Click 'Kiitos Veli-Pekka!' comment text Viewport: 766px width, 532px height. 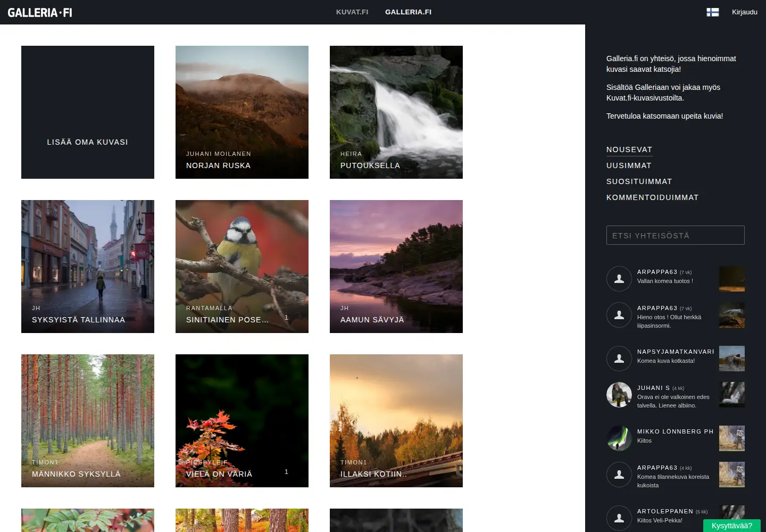pyautogui.click(x=660, y=520)
